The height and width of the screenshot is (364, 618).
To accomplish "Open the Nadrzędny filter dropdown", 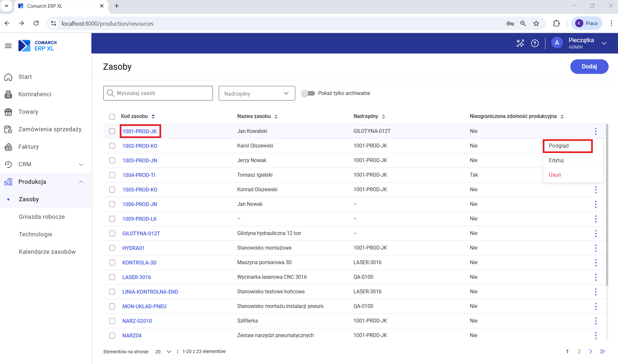I will point(257,93).
